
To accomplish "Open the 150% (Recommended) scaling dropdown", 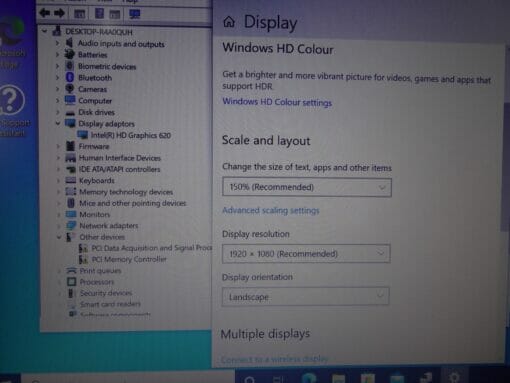I will click(307, 187).
